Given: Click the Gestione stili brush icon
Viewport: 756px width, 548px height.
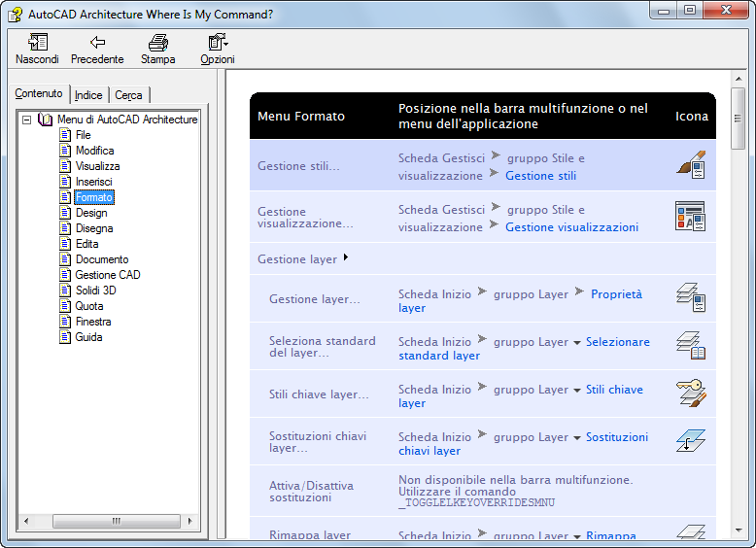Looking at the screenshot, I should (x=691, y=165).
